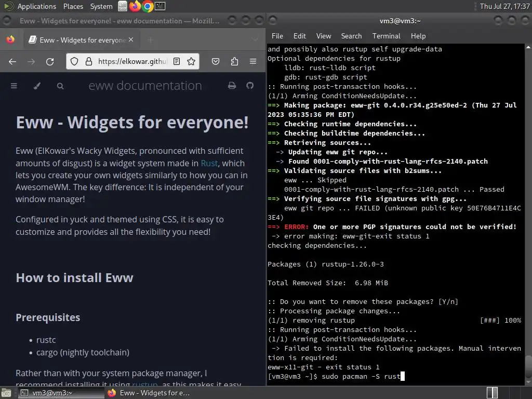Click the tracking protection shield icon
532x399 pixels.
74,61
